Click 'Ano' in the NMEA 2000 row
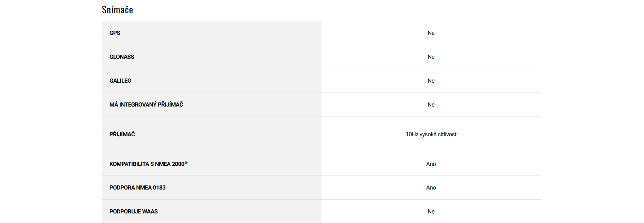 tap(431, 164)
